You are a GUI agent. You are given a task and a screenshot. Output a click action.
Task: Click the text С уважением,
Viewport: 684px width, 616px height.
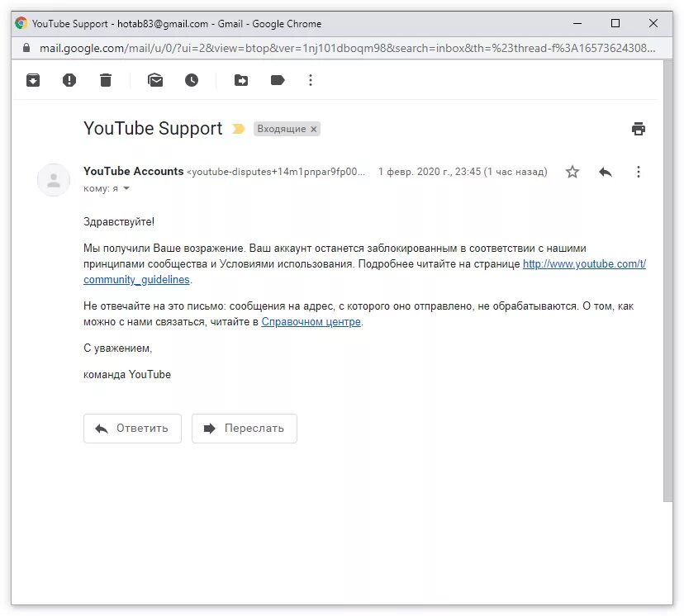pyautogui.click(x=118, y=348)
